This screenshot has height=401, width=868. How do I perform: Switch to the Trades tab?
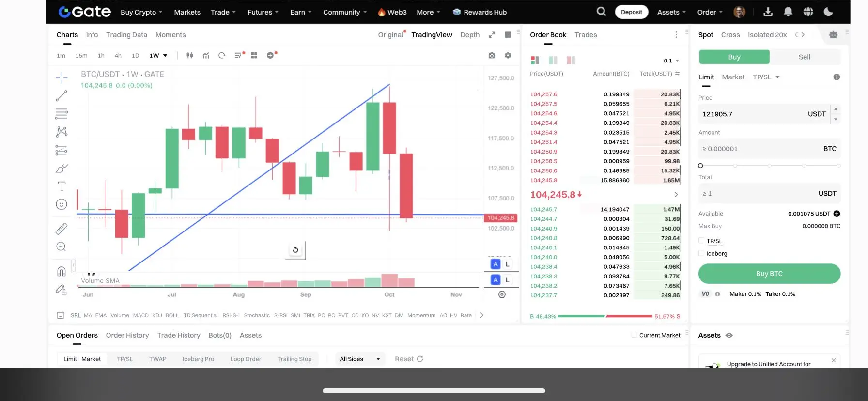point(586,35)
